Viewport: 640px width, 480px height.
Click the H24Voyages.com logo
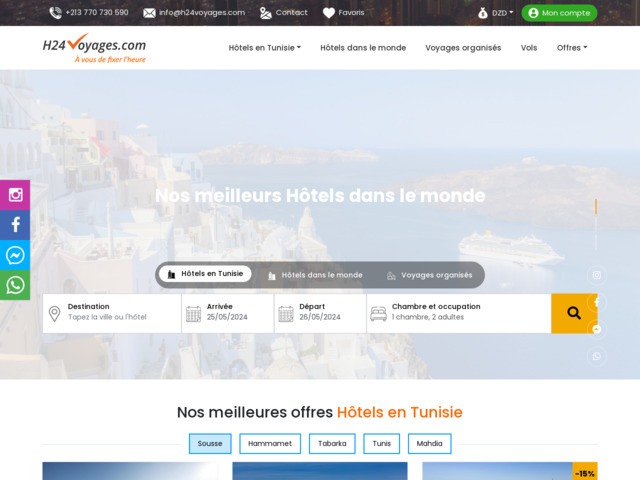pos(94,48)
